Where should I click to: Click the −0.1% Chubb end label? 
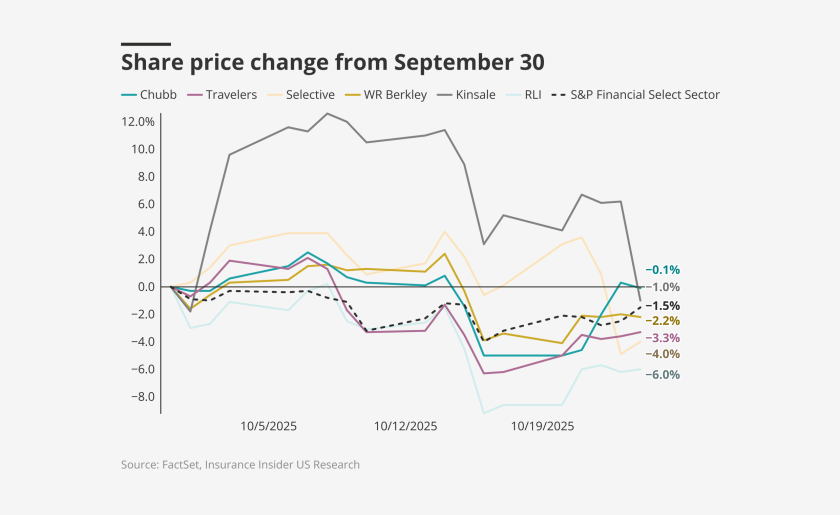(x=663, y=270)
